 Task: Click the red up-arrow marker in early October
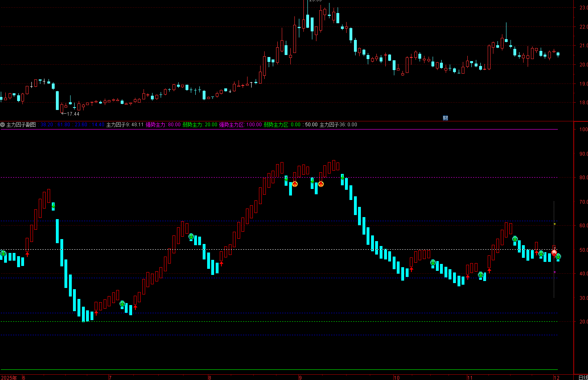coord(411,269)
